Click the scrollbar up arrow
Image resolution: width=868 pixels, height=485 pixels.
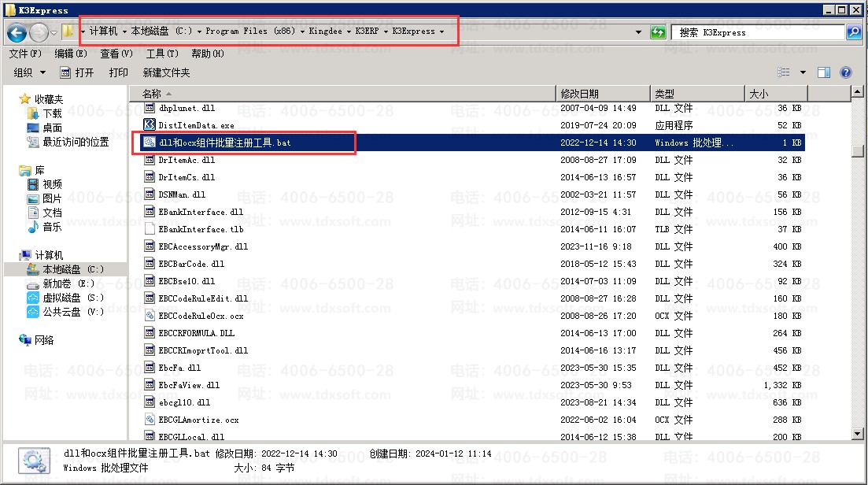click(858, 92)
